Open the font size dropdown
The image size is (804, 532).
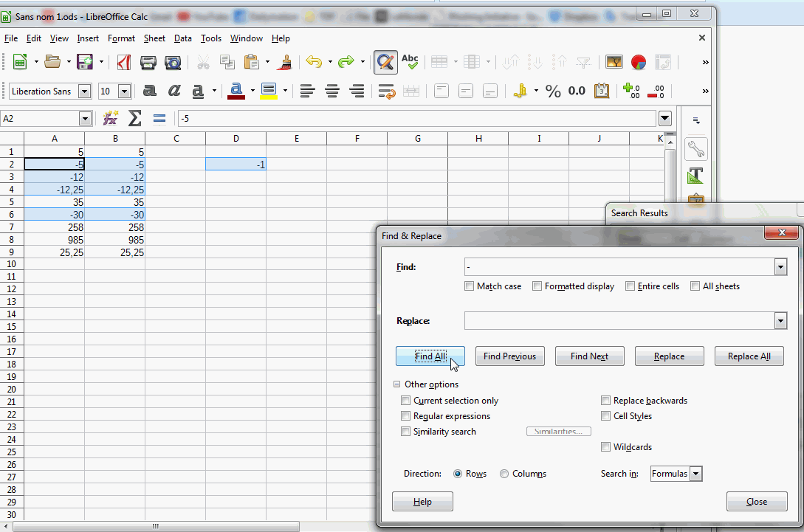coord(124,91)
